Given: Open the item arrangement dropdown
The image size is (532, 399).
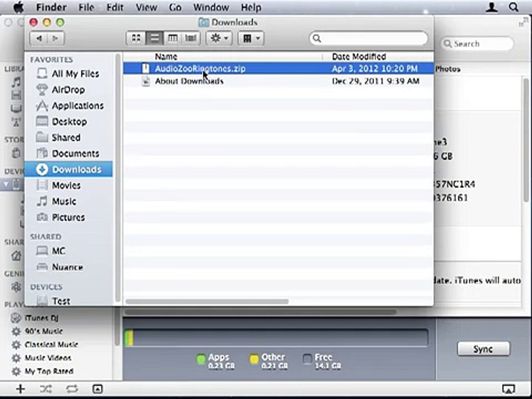Looking at the screenshot, I should coord(250,38).
